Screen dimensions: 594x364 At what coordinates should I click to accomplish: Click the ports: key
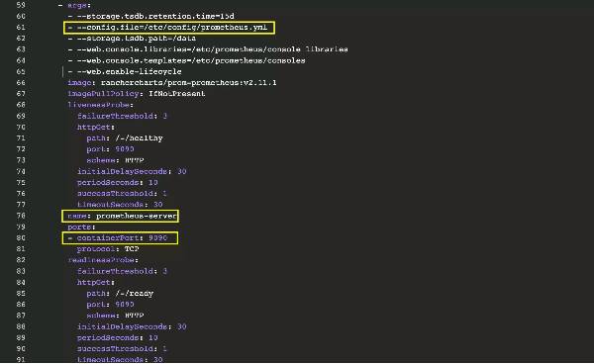[81, 227]
